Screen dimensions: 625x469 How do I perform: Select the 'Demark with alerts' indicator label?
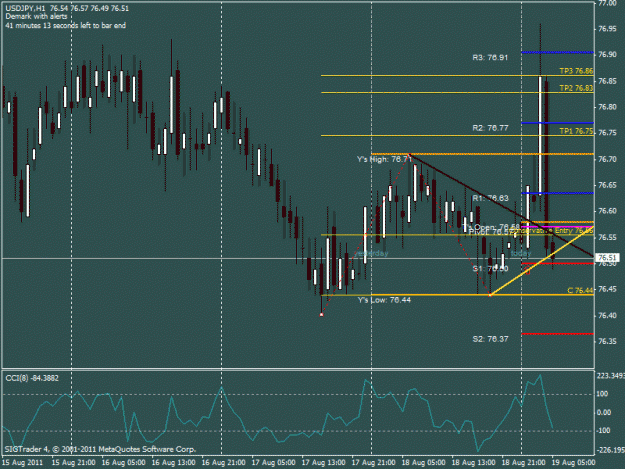(36, 17)
